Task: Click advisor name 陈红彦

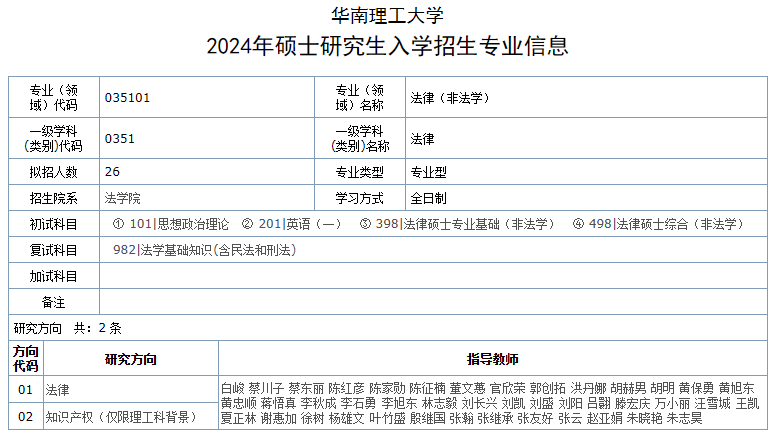Action: click(x=347, y=388)
